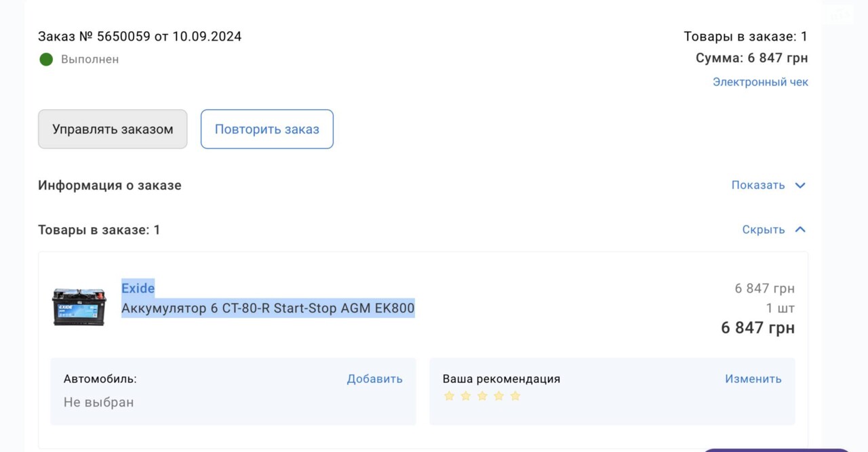868x452 pixels.
Task: Select the fifth rating star
Action: pos(515,396)
